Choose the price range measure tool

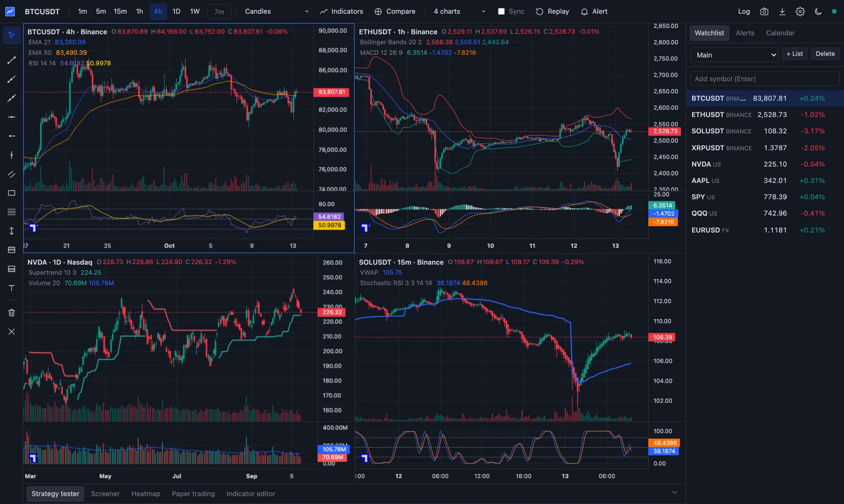coord(12,231)
